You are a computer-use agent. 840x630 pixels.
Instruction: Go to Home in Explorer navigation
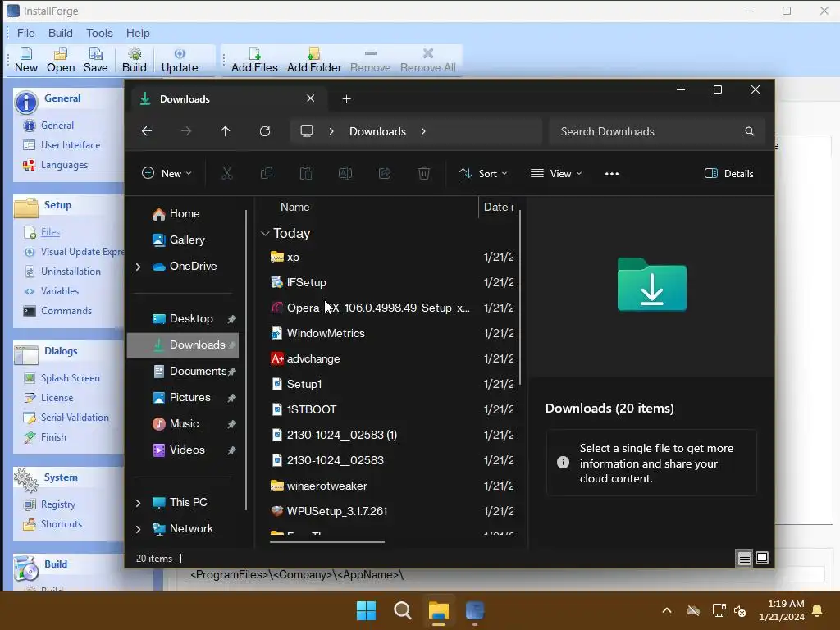(x=183, y=214)
